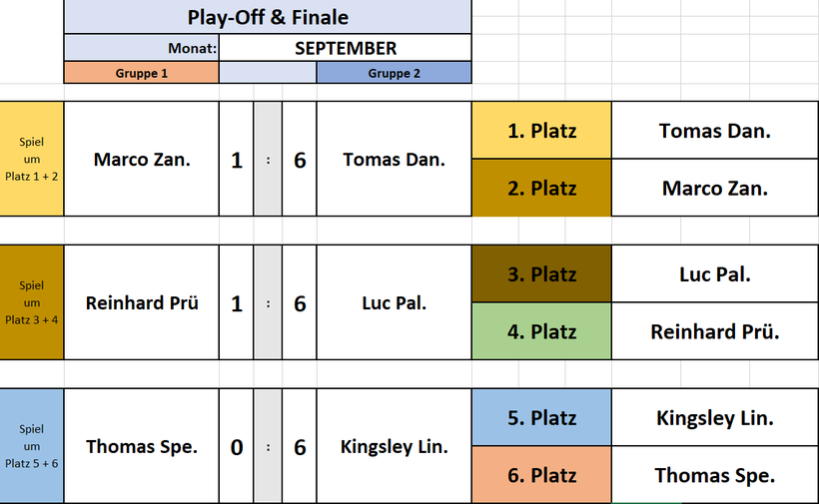Select the "Spiel um Platz 3 + 4" cell
Viewport: 819px width, 504px height.
point(32,302)
